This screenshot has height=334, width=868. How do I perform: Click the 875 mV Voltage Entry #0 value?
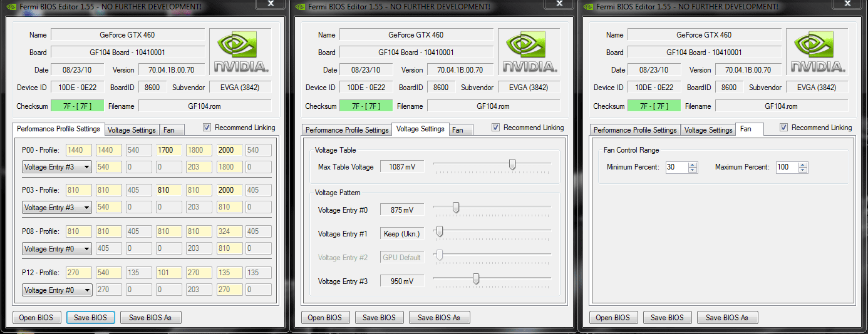click(402, 210)
